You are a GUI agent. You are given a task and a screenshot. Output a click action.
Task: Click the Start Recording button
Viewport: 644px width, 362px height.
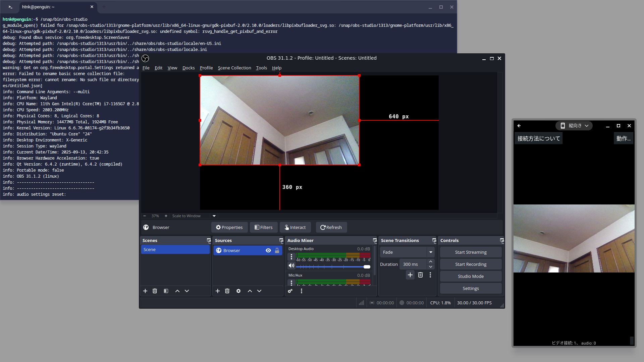point(471,264)
